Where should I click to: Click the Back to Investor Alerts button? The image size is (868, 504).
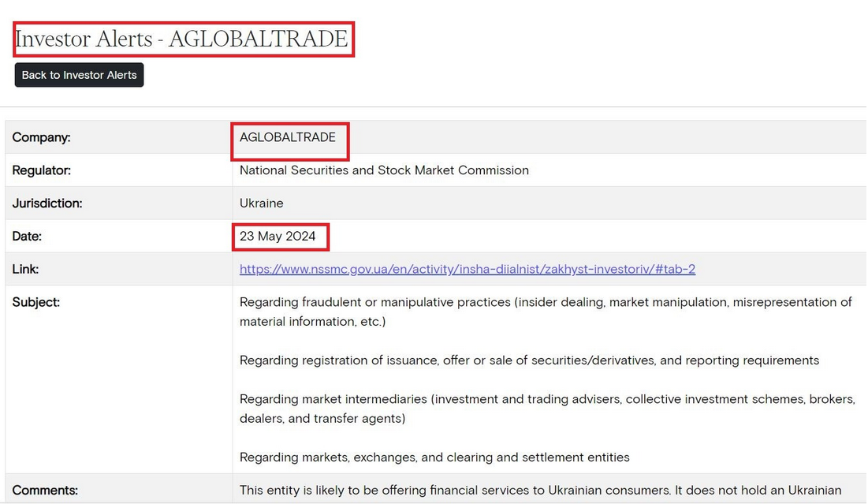point(79,75)
